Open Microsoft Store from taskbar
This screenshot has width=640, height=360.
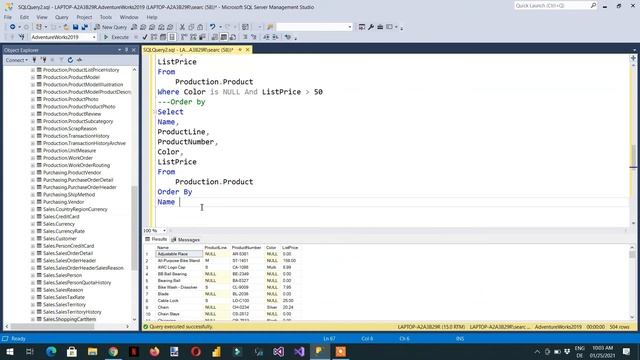[x=72, y=351]
